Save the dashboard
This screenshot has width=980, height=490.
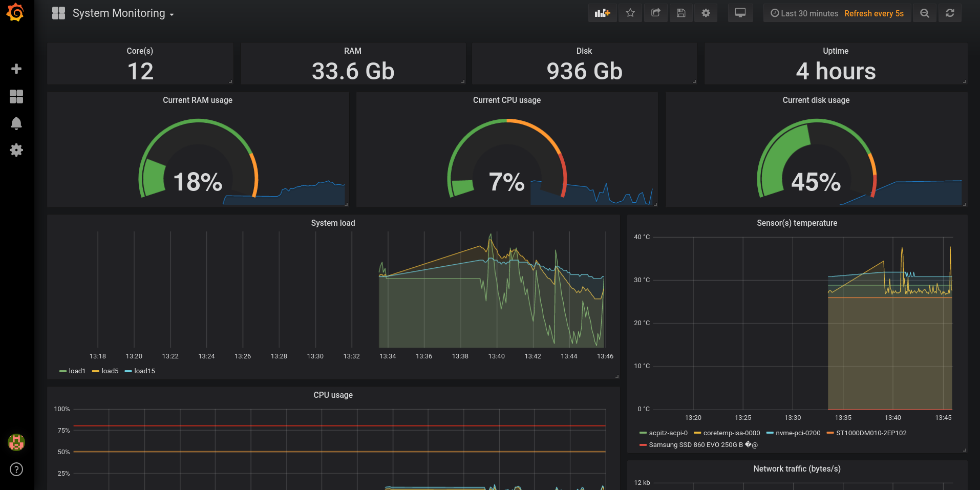(681, 13)
